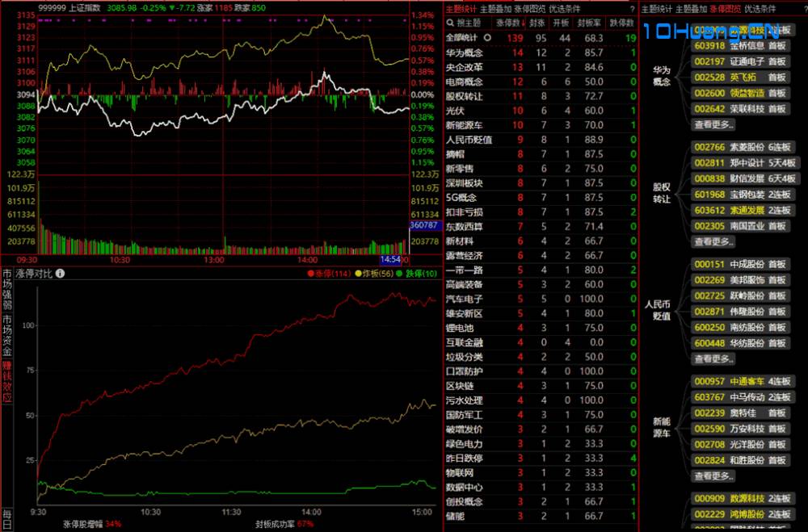The image size is (808, 532).
Task: Click the help question mark above theme table
Action: 632,9
